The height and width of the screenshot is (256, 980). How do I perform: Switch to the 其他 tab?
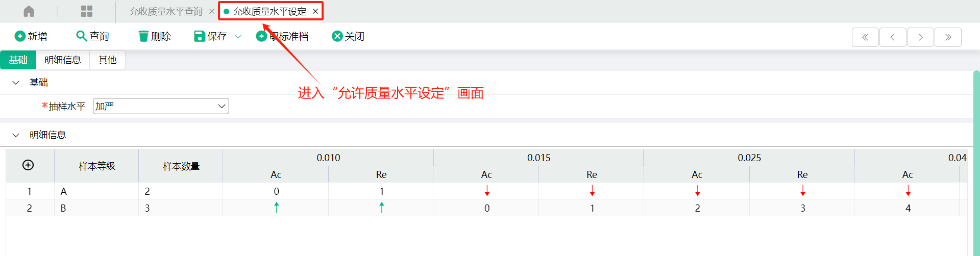107,60
